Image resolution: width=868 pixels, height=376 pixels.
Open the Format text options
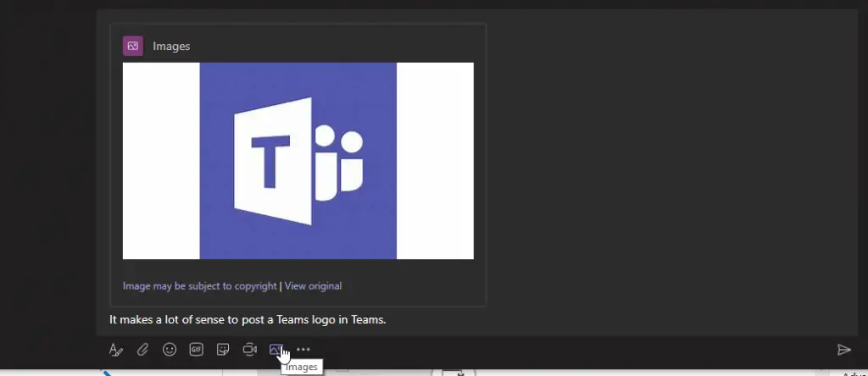[x=116, y=350]
